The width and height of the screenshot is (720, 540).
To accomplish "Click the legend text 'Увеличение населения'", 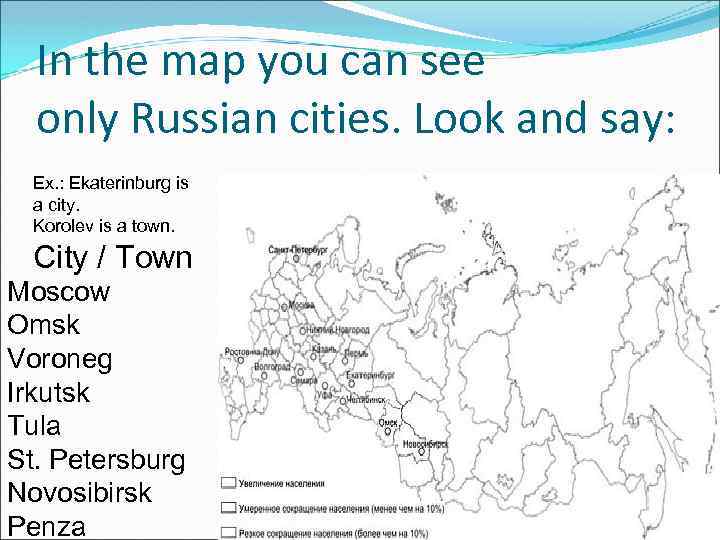I will [281, 484].
